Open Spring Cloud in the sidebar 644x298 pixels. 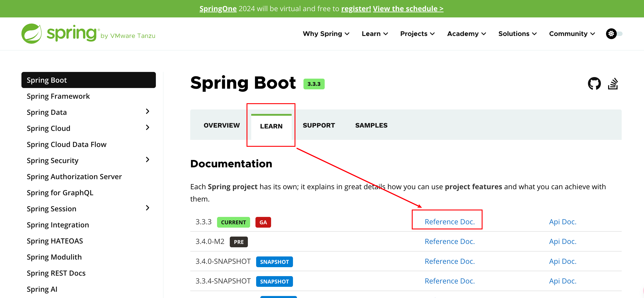[x=48, y=128]
